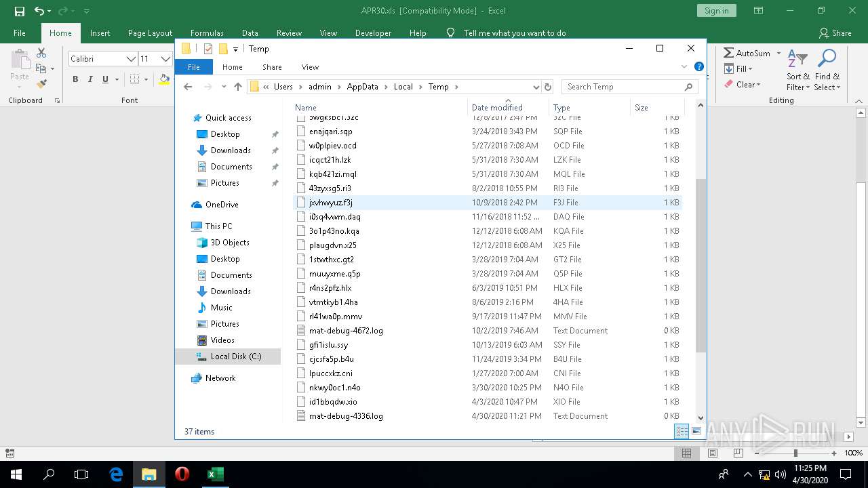Screen dimensions: 868x488
Task: Open the Explorer Share tab
Action: tap(272, 67)
